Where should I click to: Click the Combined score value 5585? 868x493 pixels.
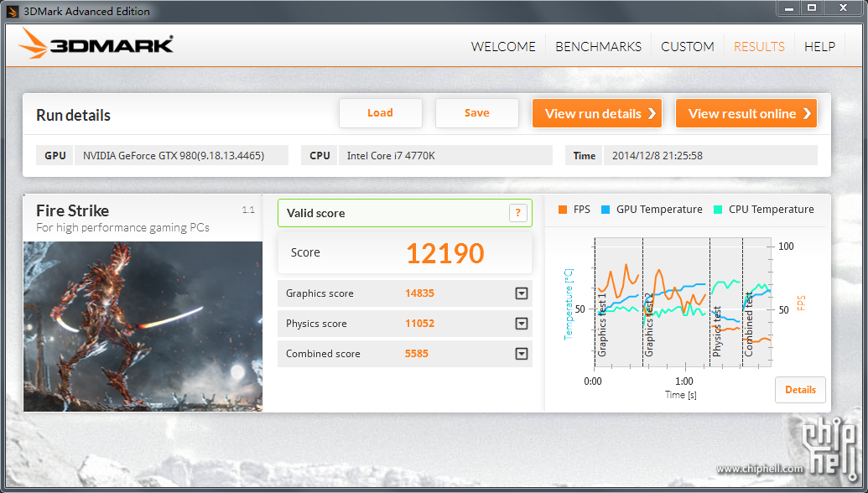417,354
